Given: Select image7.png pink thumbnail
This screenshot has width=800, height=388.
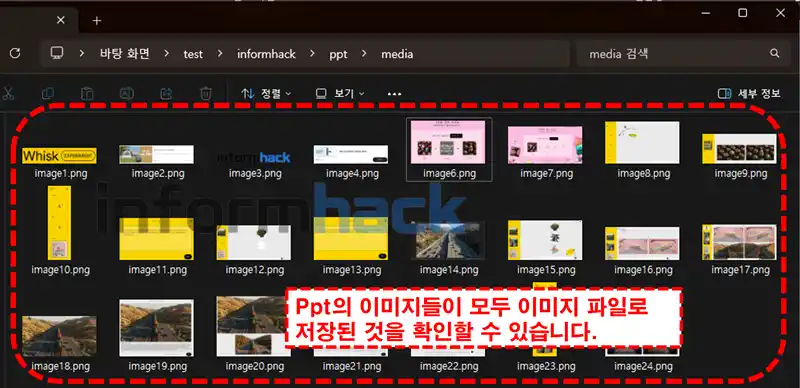Looking at the screenshot, I should (545, 145).
